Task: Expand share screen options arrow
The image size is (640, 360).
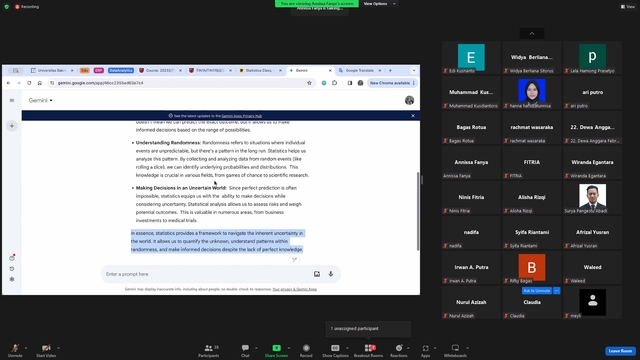Action: tap(289, 348)
